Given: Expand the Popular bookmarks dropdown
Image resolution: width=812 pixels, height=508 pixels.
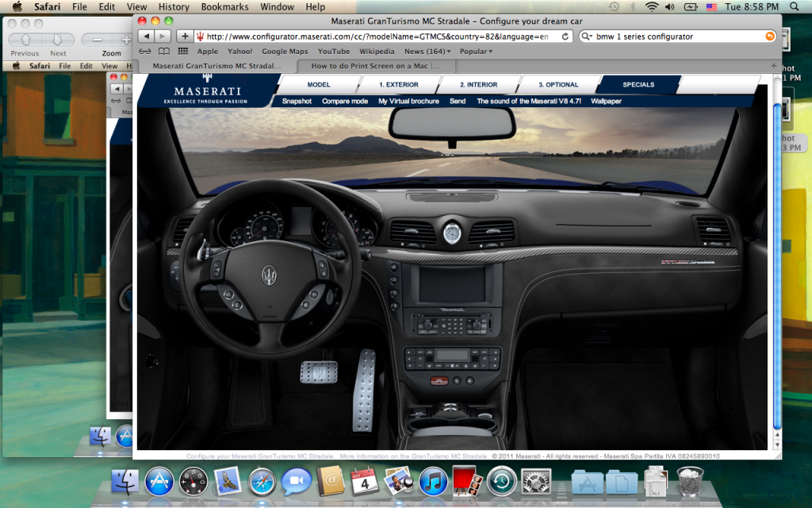Looking at the screenshot, I should 476,52.
